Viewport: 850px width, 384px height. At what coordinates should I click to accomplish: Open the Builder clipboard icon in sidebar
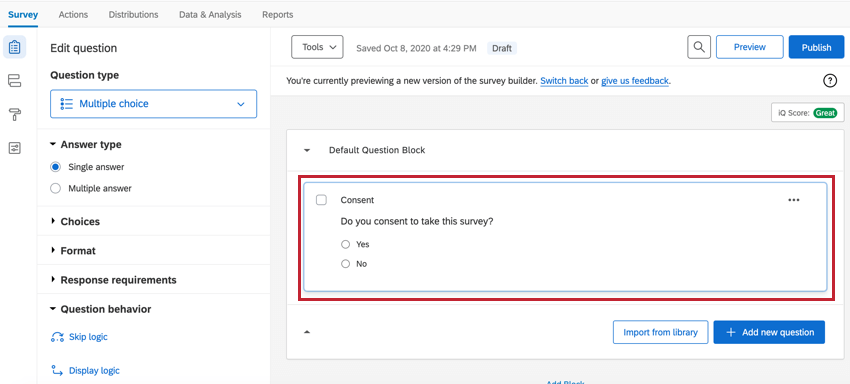[15, 47]
